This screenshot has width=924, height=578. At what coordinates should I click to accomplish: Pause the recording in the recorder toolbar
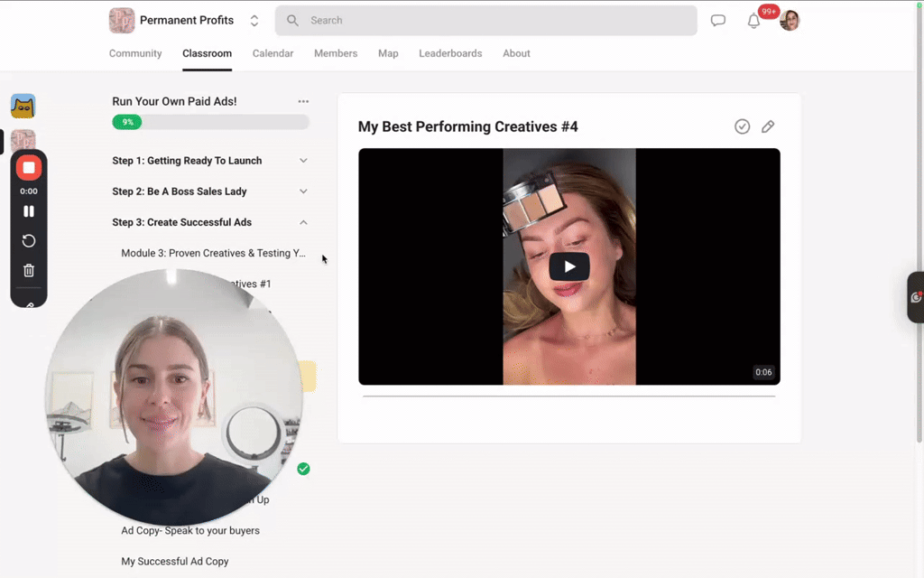tap(28, 210)
